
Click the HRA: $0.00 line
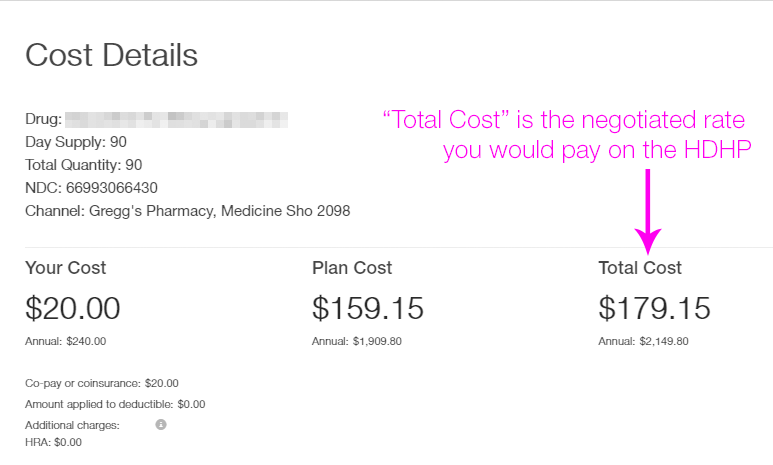point(53,442)
